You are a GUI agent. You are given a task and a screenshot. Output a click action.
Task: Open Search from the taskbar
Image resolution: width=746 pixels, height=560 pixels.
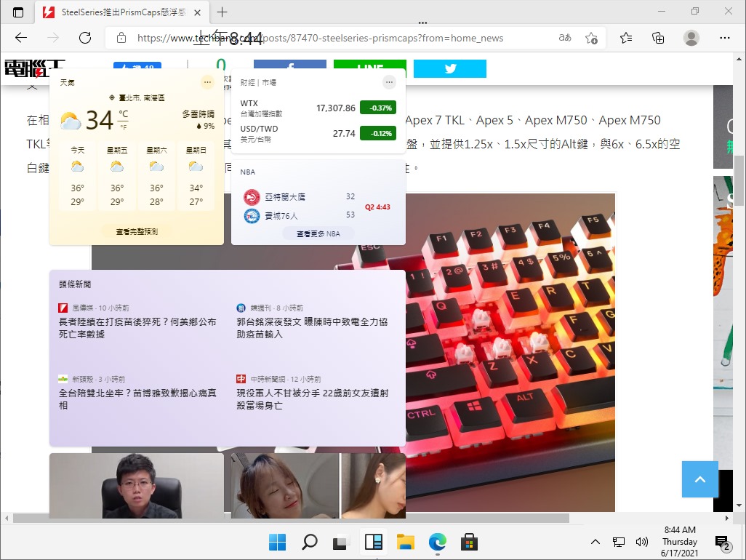pos(309,542)
